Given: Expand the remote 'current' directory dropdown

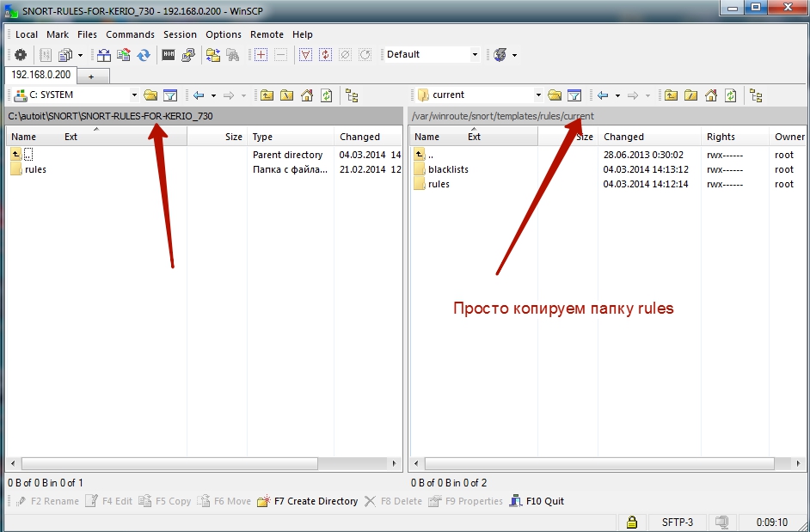Looking at the screenshot, I should tap(538, 95).
